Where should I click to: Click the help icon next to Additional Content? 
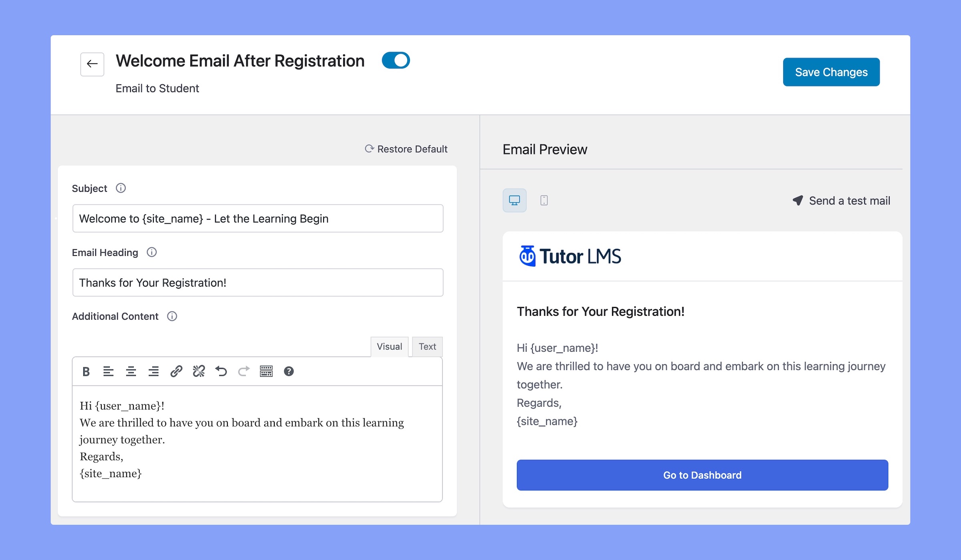click(172, 316)
